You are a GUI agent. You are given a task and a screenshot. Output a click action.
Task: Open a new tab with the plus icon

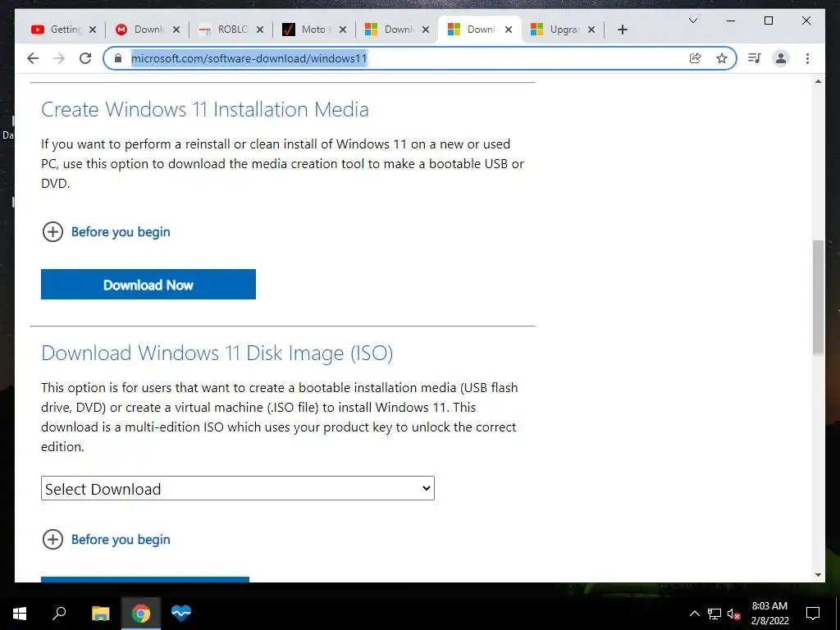click(622, 30)
